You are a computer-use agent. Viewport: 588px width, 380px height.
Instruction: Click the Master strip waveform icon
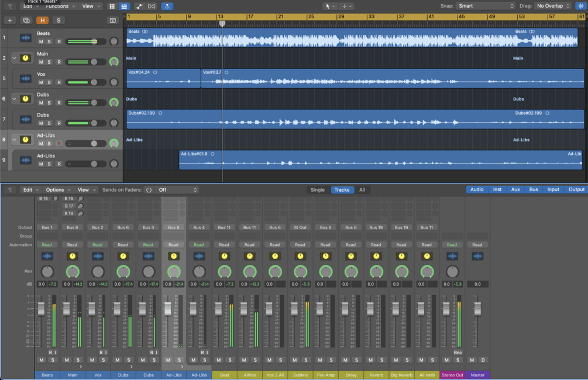coord(477,256)
